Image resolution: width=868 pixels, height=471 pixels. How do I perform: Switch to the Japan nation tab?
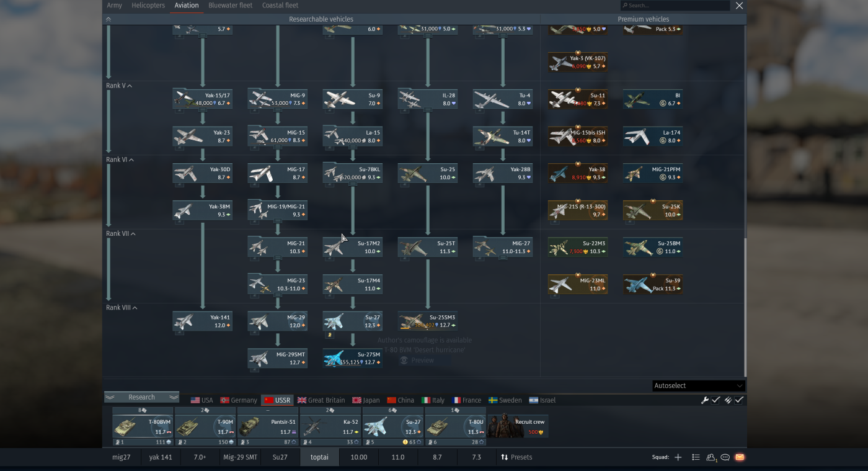coord(366,400)
